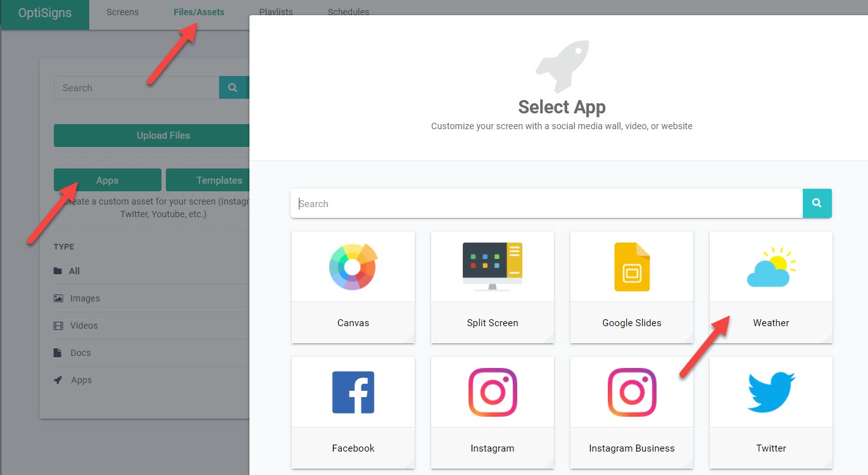Click the film icon beside Videos
868x475 pixels.
click(x=58, y=326)
